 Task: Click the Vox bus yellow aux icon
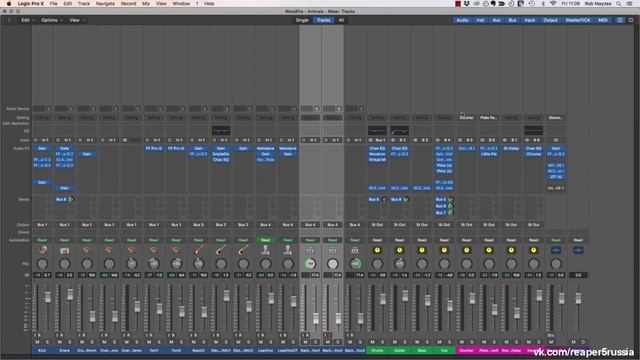pyautogui.click(x=444, y=250)
